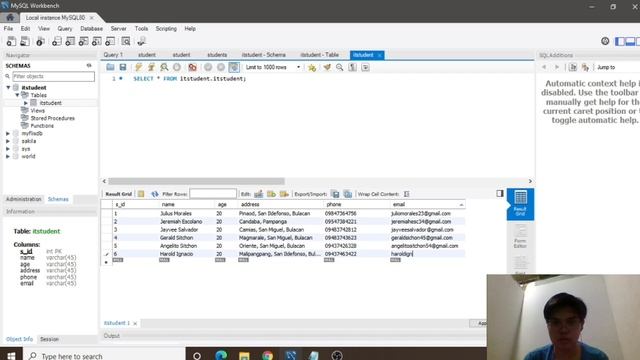Screen dimensions: 640x360
Task: Save query as favorite snippet star icon
Action: click(312, 67)
